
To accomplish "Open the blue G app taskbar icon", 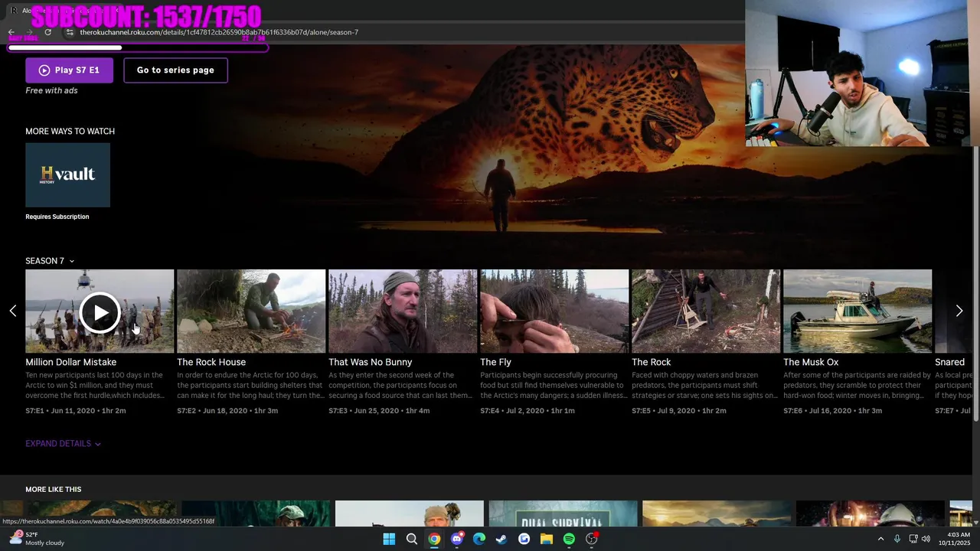I will pos(524,539).
